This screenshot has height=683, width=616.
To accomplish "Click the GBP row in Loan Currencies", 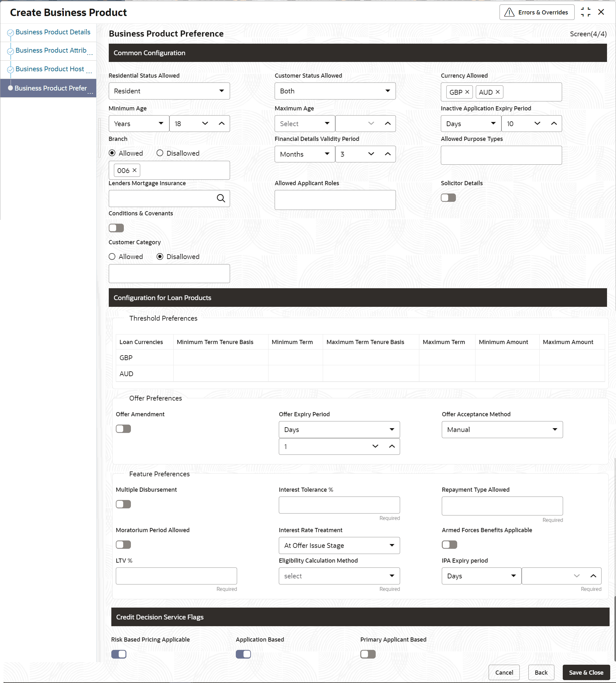I will pyautogui.click(x=360, y=358).
